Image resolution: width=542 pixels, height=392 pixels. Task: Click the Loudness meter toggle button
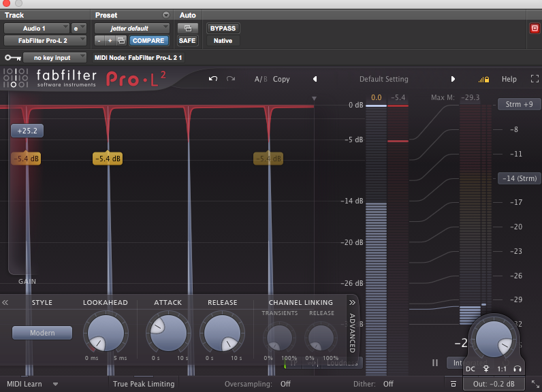[342, 363]
